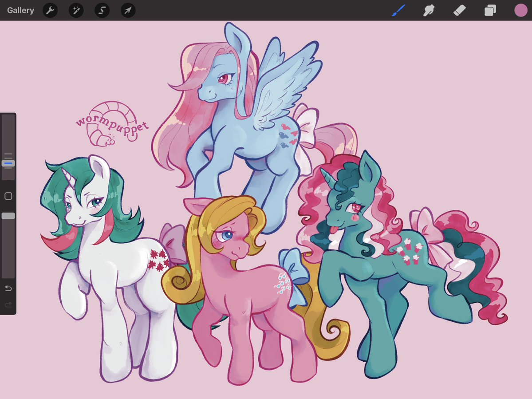Adjust the brush opacity slider handle
The width and height of the screenshot is (532, 399).
pyautogui.click(x=8, y=216)
